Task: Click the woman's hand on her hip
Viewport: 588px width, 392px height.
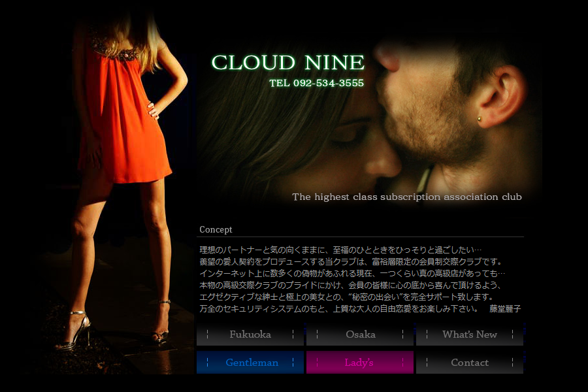Action: pos(154,110)
